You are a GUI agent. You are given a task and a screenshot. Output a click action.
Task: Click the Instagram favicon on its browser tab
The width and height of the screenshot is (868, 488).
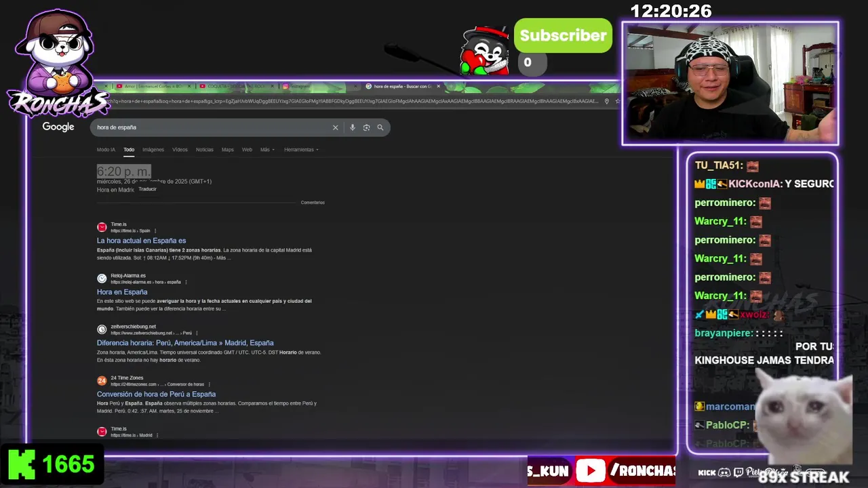pos(285,86)
